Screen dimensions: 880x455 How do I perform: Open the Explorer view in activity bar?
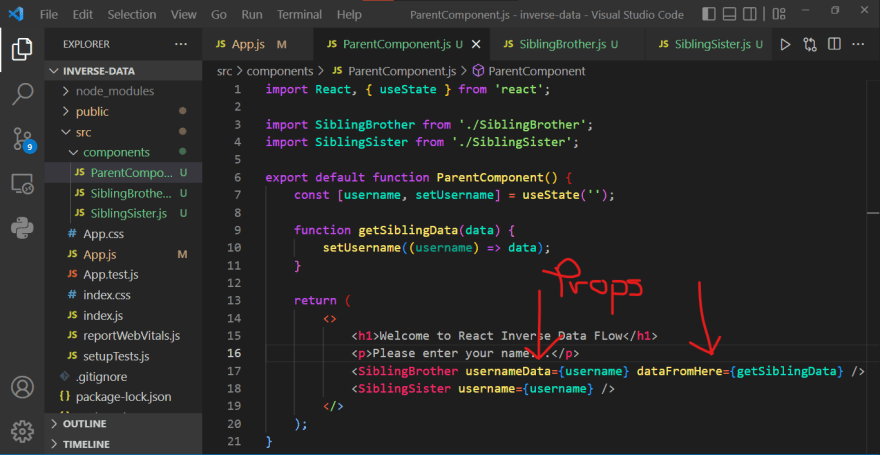pos(22,49)
